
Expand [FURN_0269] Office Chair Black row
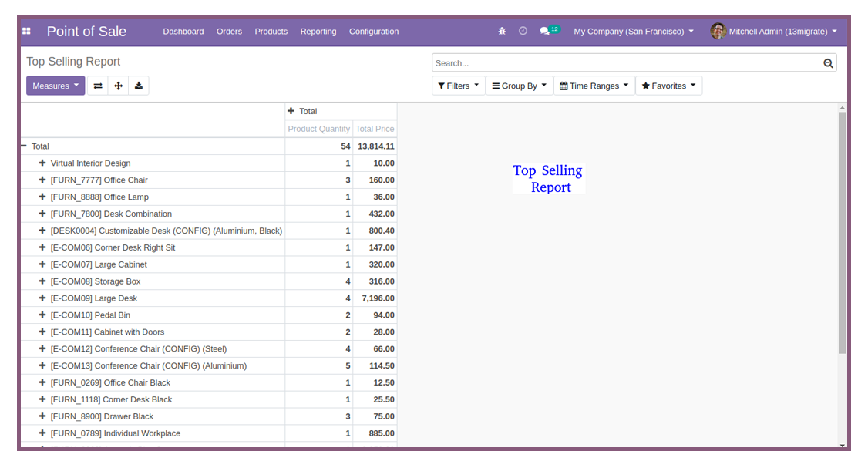(42, 382)
